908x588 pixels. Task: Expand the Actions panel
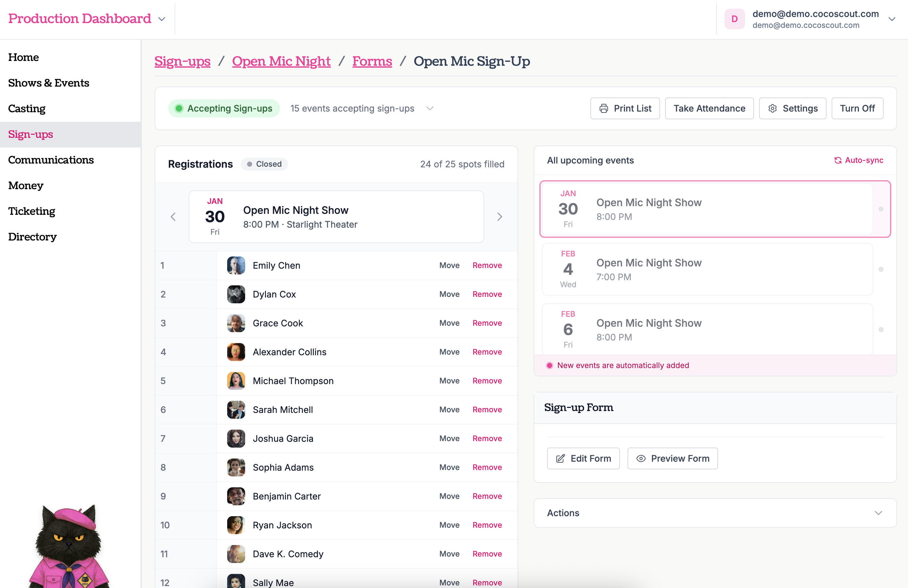coord(878,513)
